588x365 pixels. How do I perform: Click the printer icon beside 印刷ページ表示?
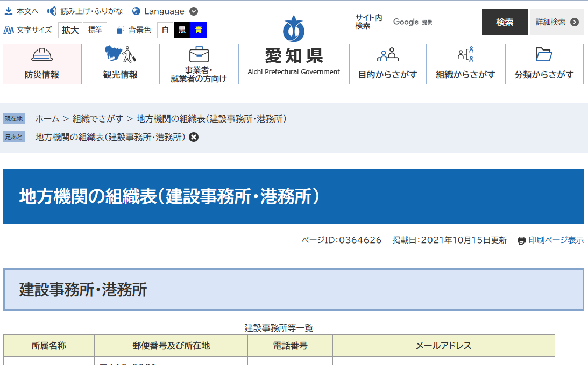(x=521, y=240)
